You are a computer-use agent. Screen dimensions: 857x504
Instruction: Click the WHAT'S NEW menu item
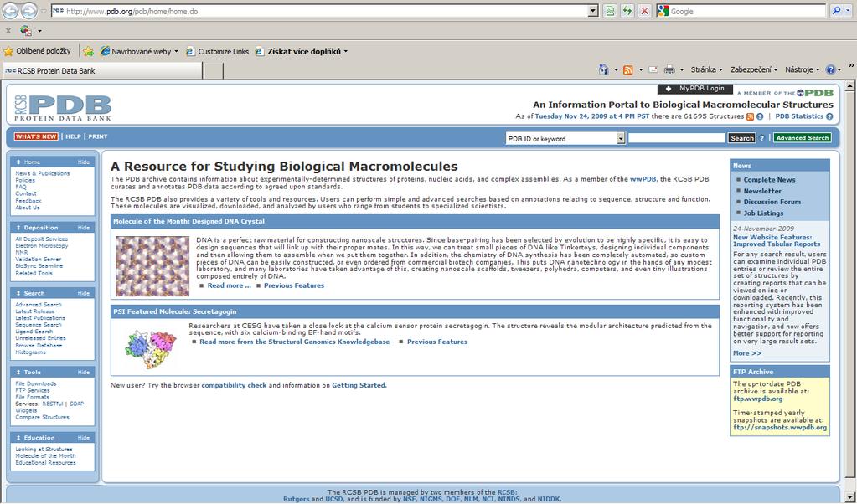[36, 136]
